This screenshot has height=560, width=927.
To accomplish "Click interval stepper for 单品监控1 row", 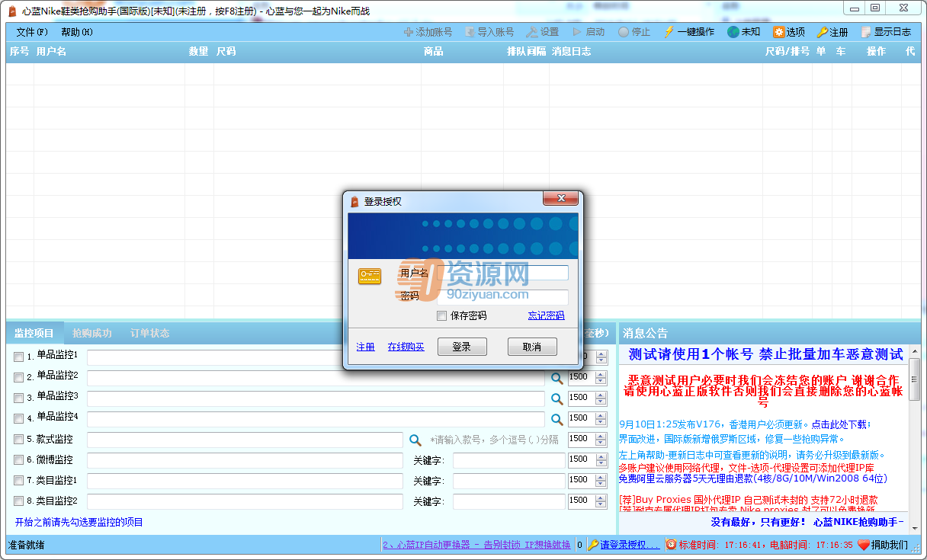I will pos(601,357).
